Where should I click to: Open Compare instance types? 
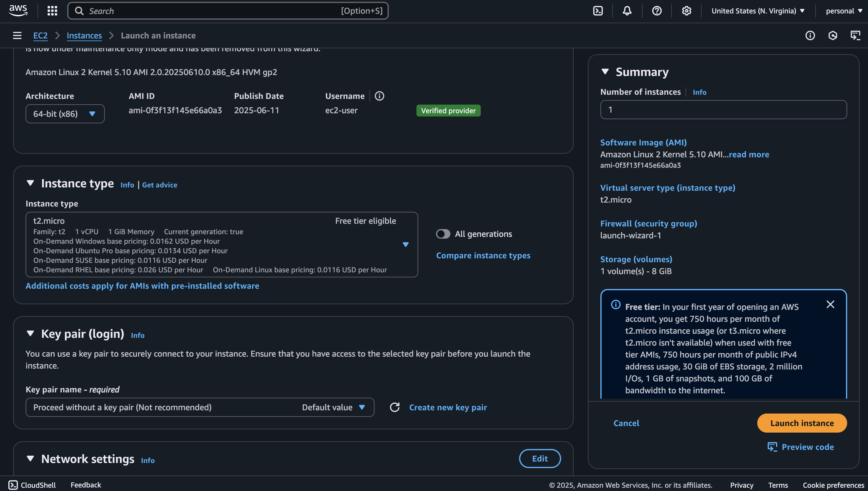[483, 255]
